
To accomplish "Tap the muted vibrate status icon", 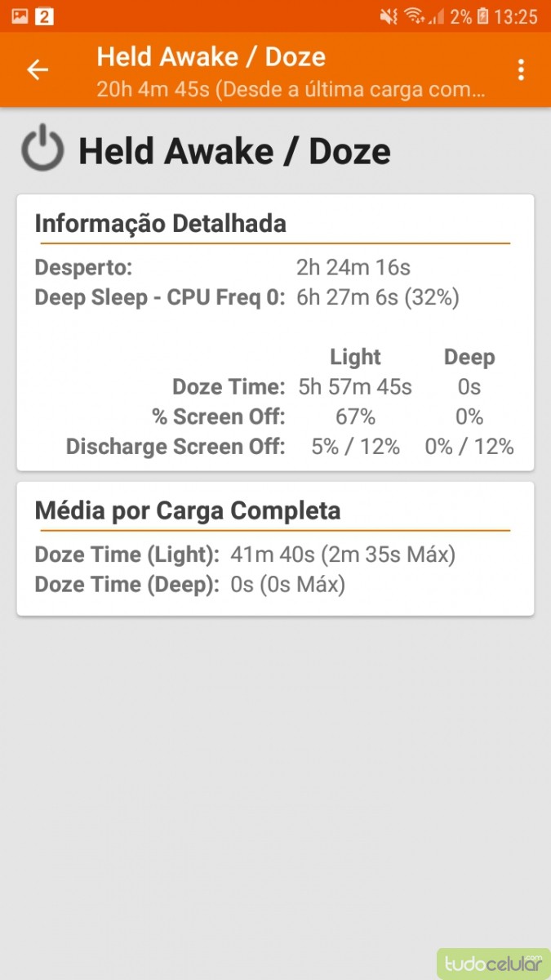I will [x=389, y=16].
